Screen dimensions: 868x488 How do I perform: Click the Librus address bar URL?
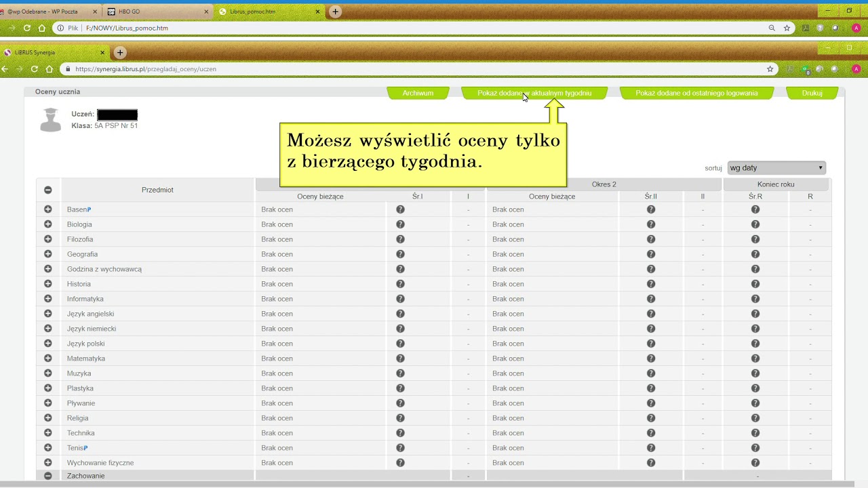click(146, 69)
